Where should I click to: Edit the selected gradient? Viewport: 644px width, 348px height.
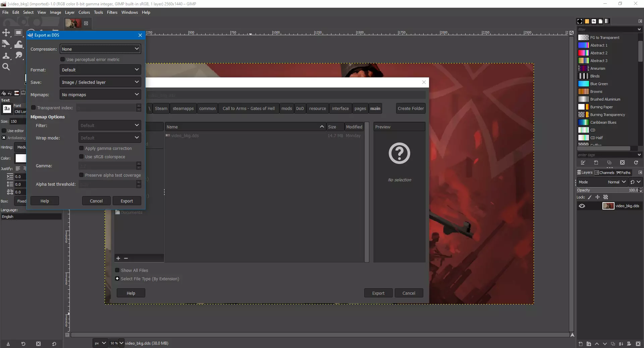click(x=583, y=163)
